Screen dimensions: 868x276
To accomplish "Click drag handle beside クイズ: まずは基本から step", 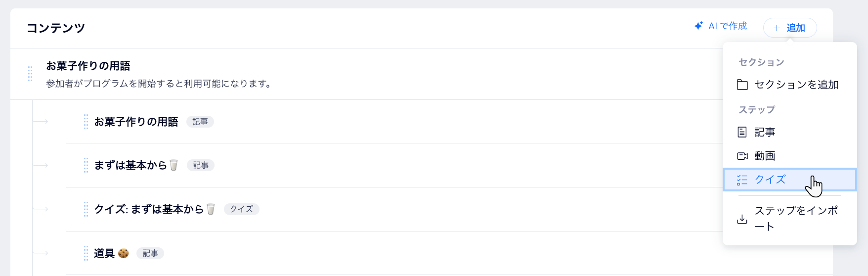I will 86,209.
